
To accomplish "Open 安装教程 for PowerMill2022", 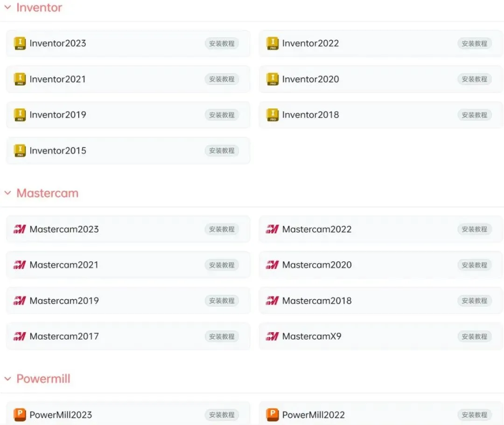I will pos(475,415).
